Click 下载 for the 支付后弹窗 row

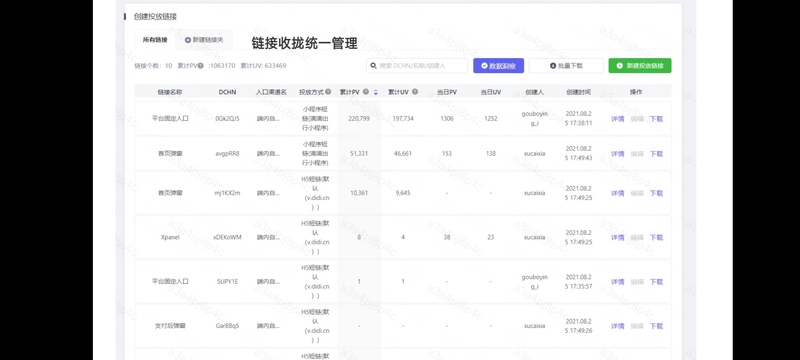[x=656, y=326]
